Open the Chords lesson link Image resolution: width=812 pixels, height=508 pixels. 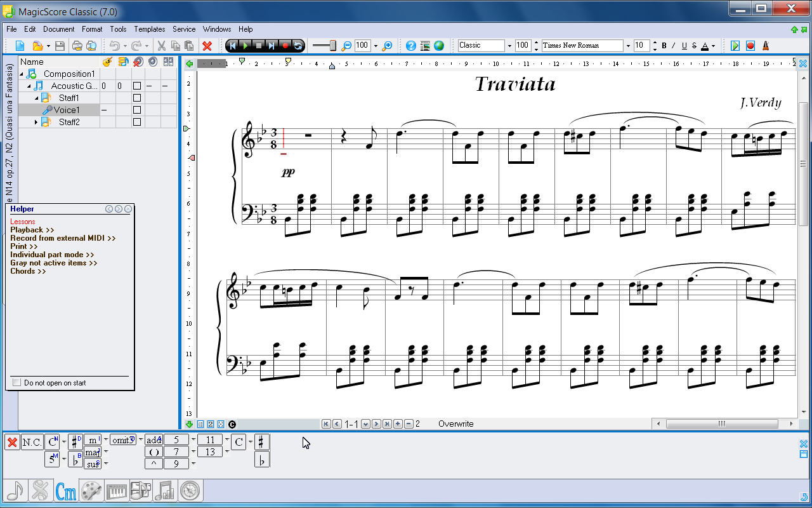[x=28, y=271]
